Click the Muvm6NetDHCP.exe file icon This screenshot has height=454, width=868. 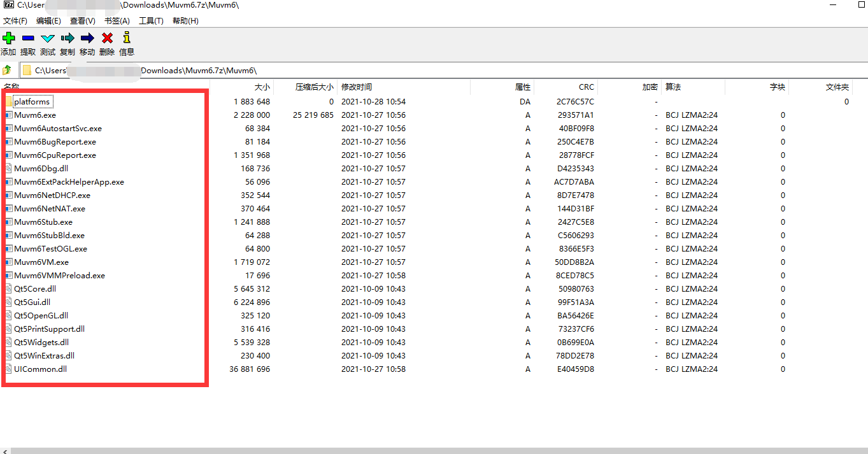click(x=9, y=195)
